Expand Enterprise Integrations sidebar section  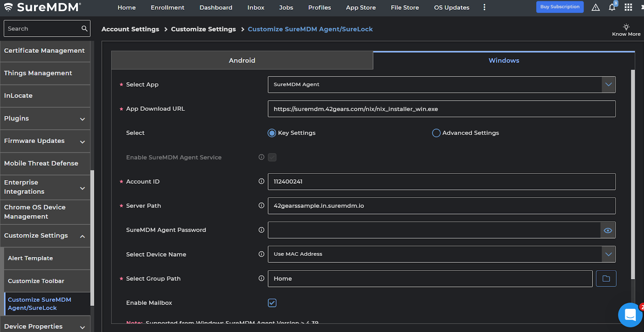point(45,187)
